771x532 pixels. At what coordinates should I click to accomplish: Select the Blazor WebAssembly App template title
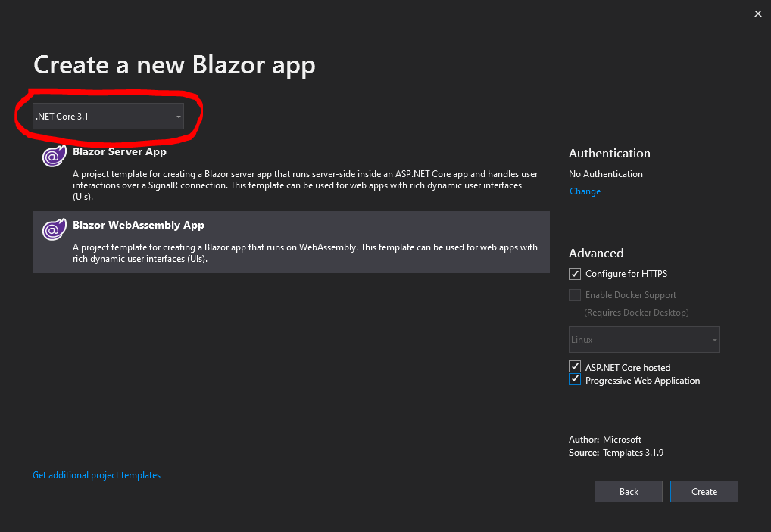pos(139,225)
